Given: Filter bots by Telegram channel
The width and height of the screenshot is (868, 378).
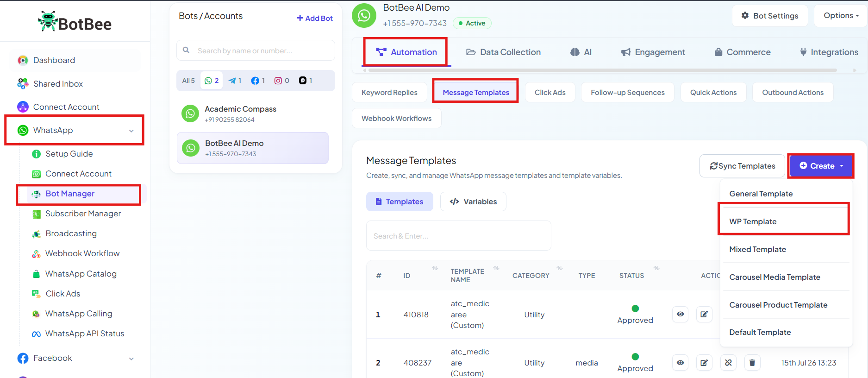Looking at the screenshot, I should click(235, 81).
